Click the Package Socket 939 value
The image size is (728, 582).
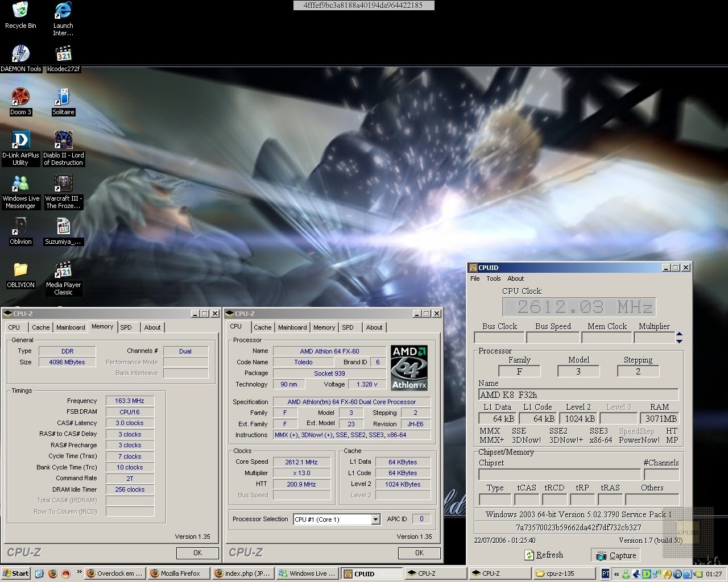[329, 373]
